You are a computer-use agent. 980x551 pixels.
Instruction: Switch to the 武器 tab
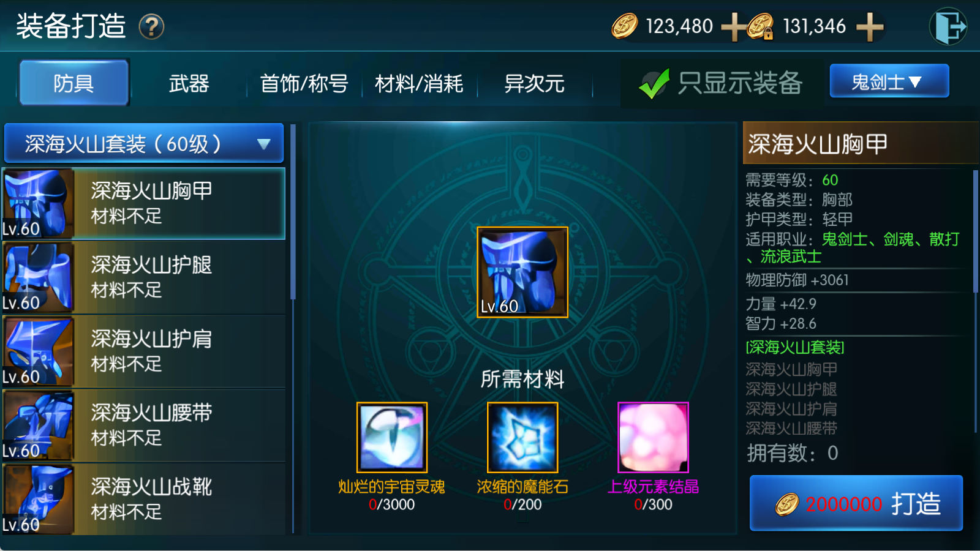click(x=189, y=83)
